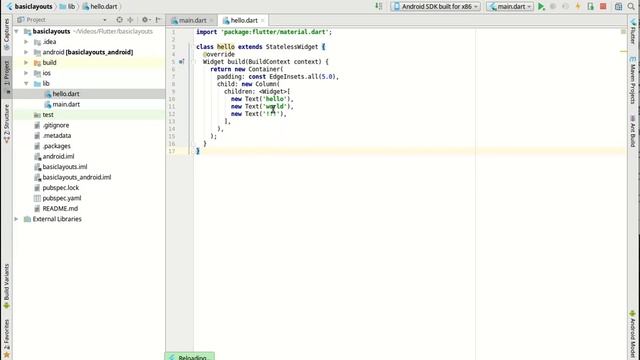Toggle the Flutter tool window on right edge

point(633,31)
